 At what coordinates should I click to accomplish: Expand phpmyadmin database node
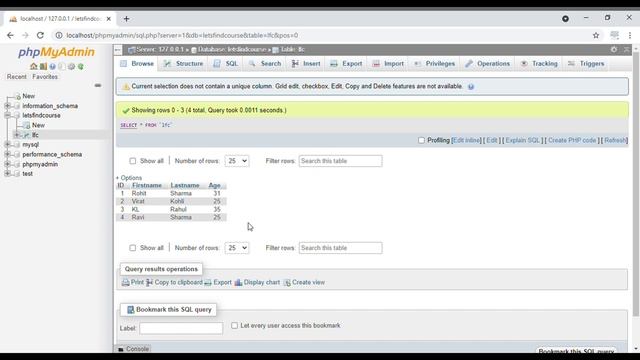pos(7,164)
